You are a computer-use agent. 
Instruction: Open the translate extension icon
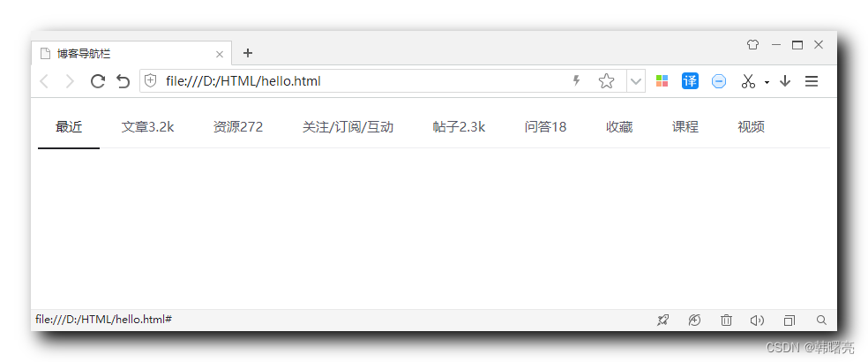[690, 81]
